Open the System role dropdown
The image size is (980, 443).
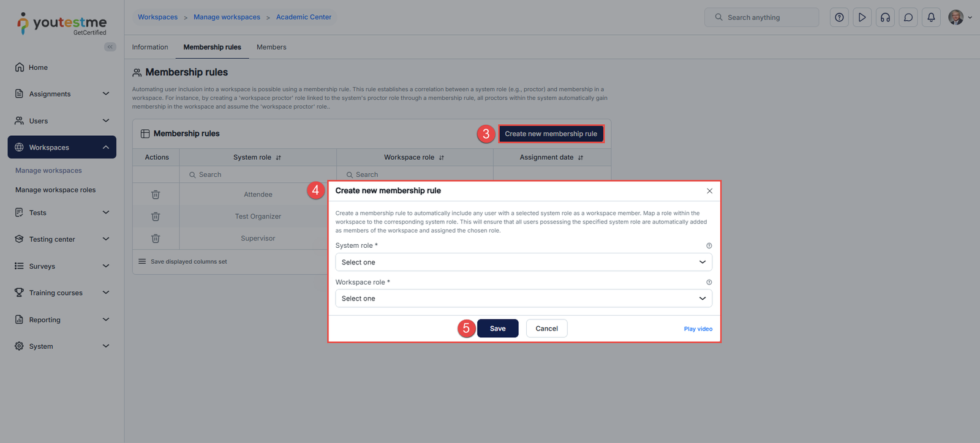tap(524, 262)
